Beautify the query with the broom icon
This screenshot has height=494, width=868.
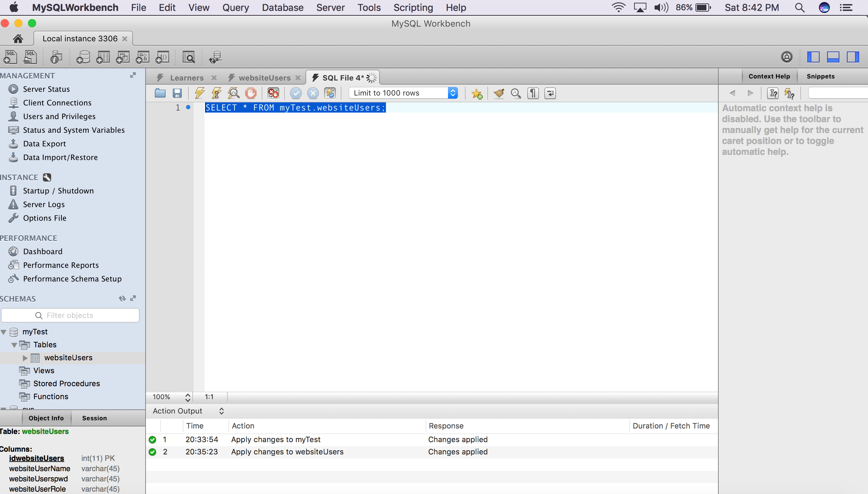click(x=499, y=93)
